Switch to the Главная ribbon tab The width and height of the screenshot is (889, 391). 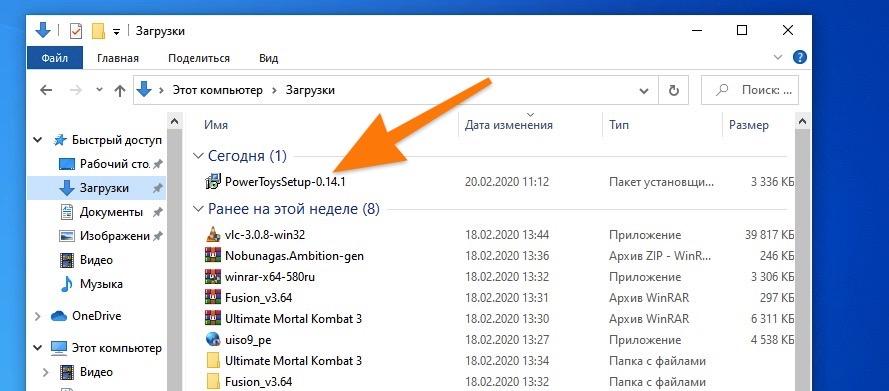[118, 58]
